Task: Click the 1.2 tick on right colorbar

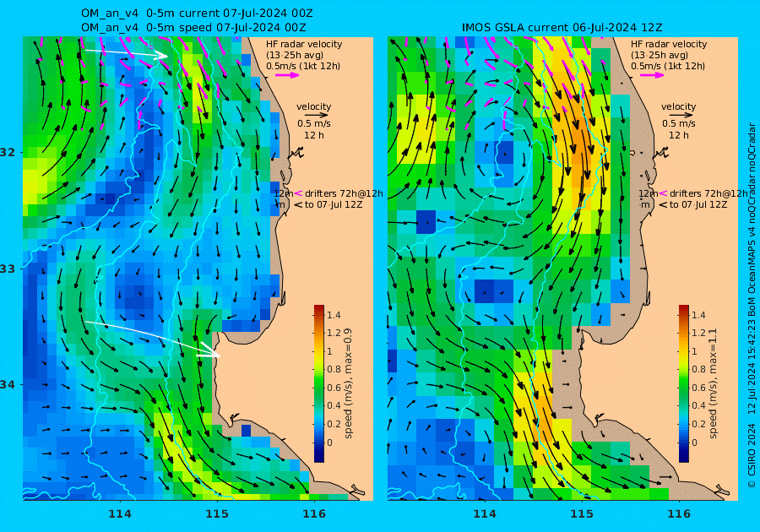Action: click(698, 333)
